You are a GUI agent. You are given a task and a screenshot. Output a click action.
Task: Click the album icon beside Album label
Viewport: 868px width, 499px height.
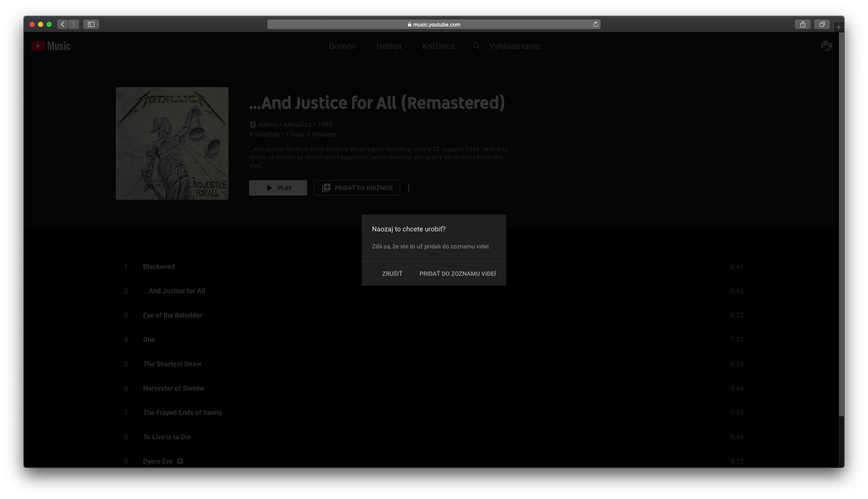coord(252,125)
